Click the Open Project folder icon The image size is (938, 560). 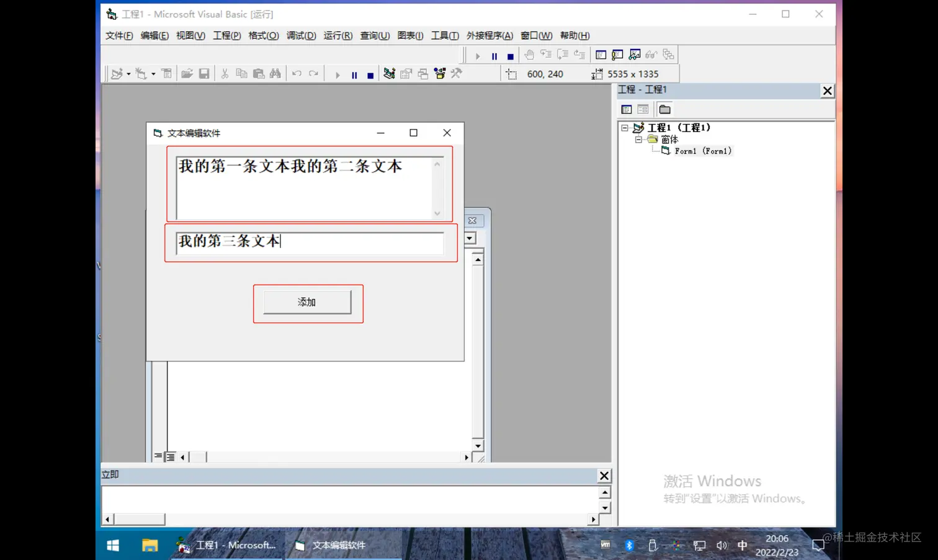[x=187, y=74]
